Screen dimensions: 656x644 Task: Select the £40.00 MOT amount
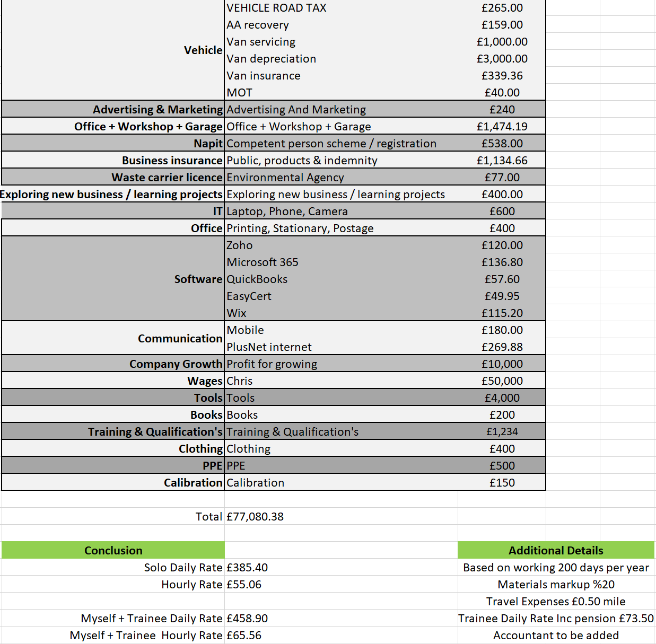click(x=502, y=93)
